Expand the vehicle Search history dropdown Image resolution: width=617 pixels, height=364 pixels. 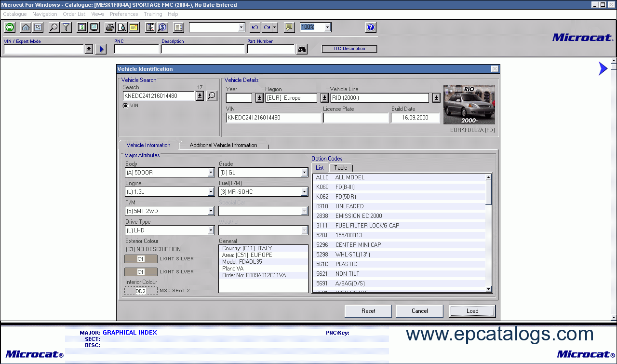click(200, 96)
